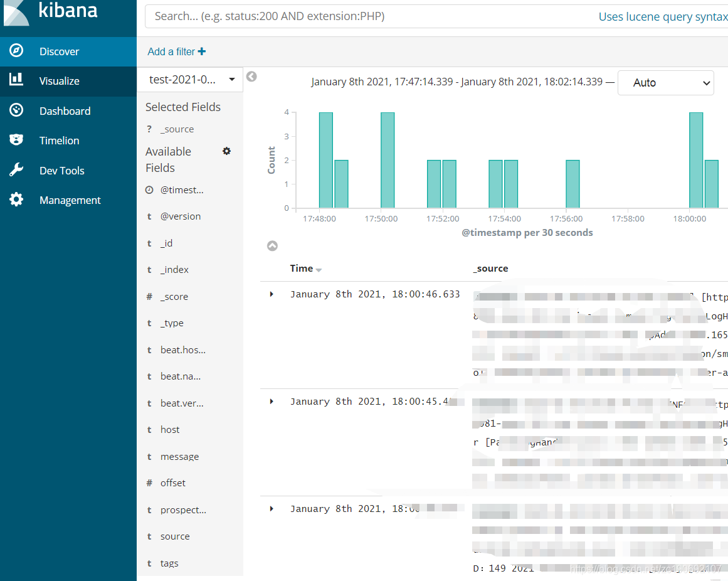This screenshot has height=581, width=728.
Task: Select the @version field
Action: point(181,216)
